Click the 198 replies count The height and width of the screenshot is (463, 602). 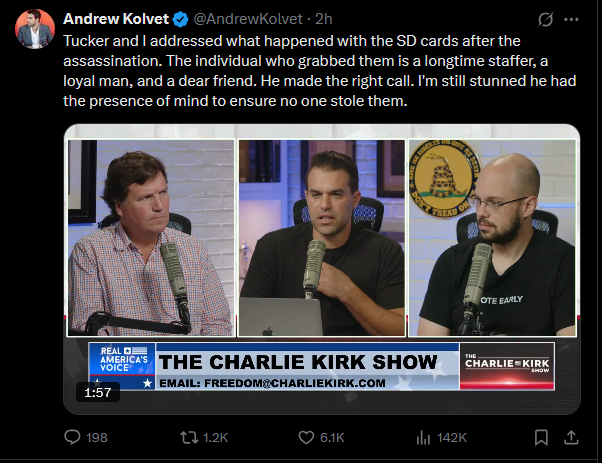97,438
